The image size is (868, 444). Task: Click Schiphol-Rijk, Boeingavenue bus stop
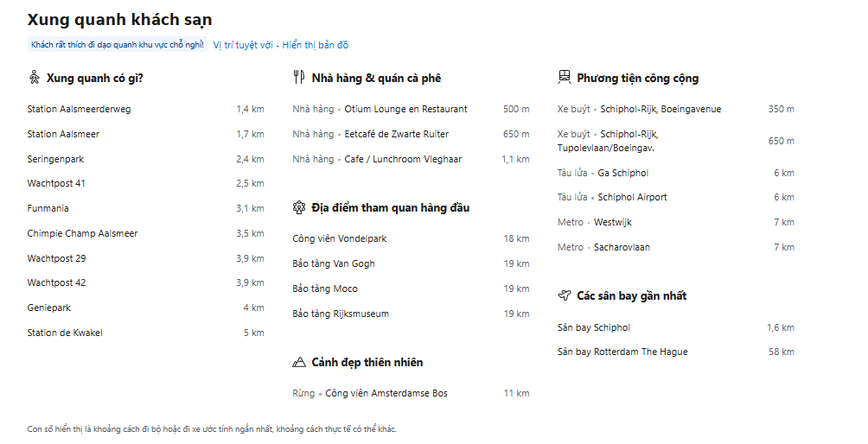pos(661,110)
